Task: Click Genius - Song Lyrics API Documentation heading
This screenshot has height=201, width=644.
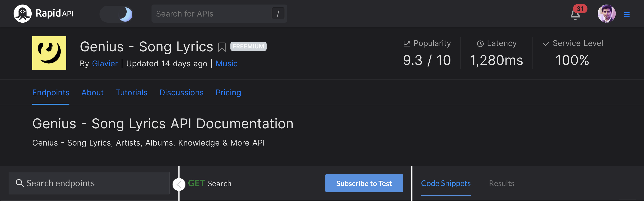Action: coord(163,123)
